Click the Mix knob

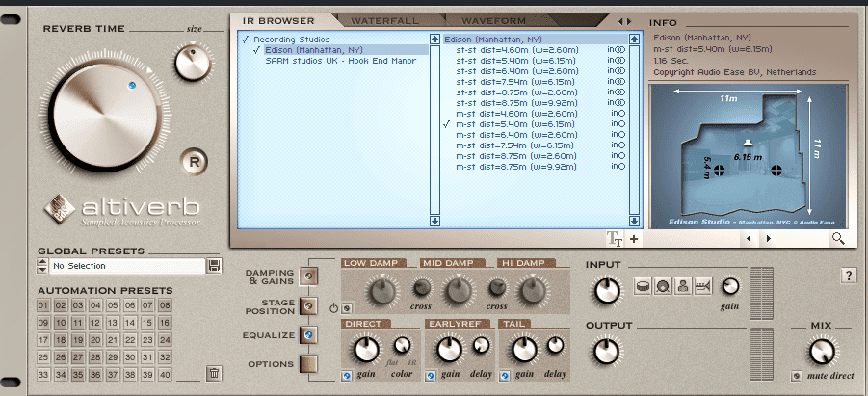[822, 353]
